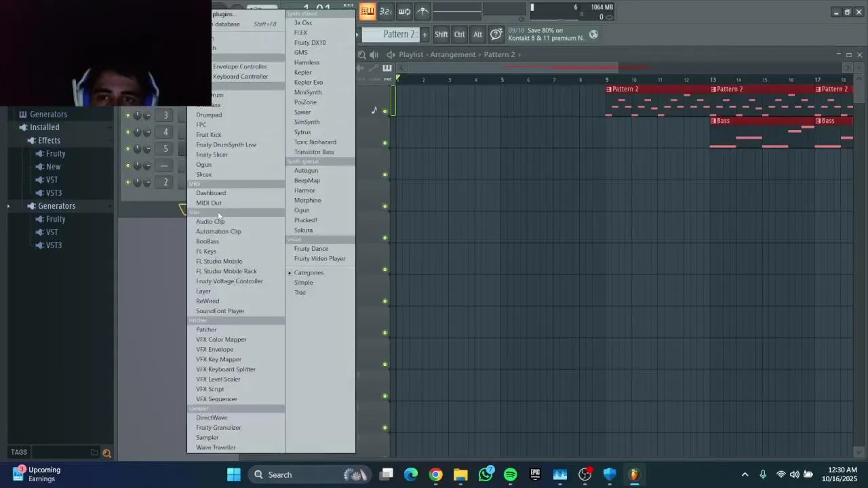
Task: Open the Save 80% Kontakt news message
Action: pos(546,35)
